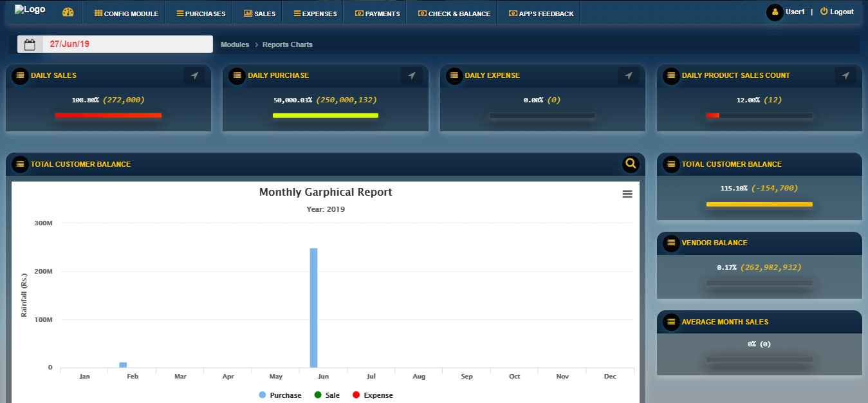Click the arrow icon on Daily Sales card
Image resolution: width=868 pixels, height=403 pixels.
click(x=194, y=76)
